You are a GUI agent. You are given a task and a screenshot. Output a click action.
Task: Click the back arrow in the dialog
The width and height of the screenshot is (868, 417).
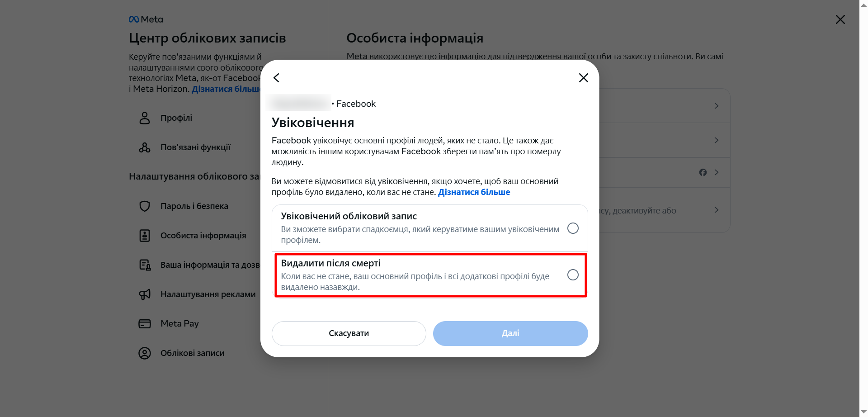[x=277, y=78]
